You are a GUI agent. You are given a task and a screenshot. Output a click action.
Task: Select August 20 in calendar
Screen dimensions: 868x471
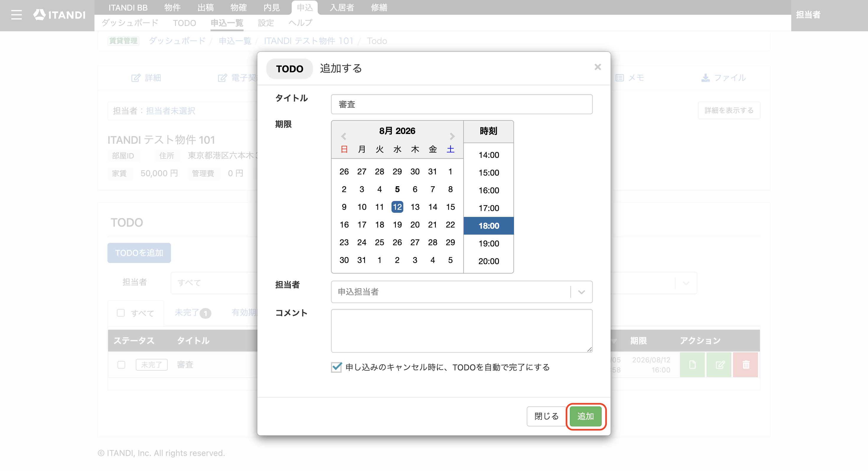tap(415, 224)
